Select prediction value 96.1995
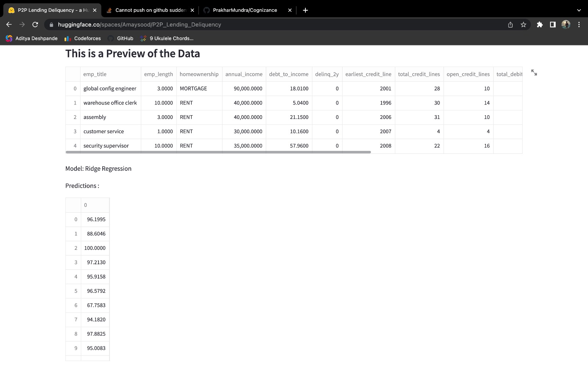This screenshot has width=588, height=368. (95, 220)
